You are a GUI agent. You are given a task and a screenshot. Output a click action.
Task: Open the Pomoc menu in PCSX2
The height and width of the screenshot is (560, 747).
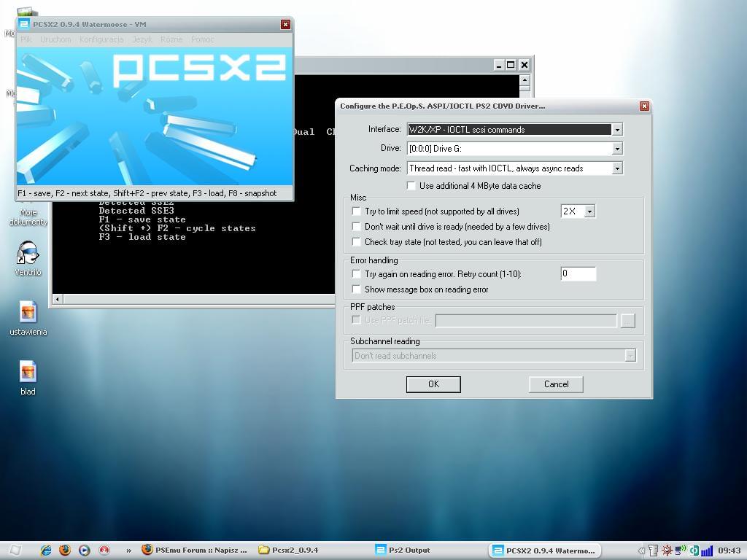pyautogui.click(x=203, y=39)
